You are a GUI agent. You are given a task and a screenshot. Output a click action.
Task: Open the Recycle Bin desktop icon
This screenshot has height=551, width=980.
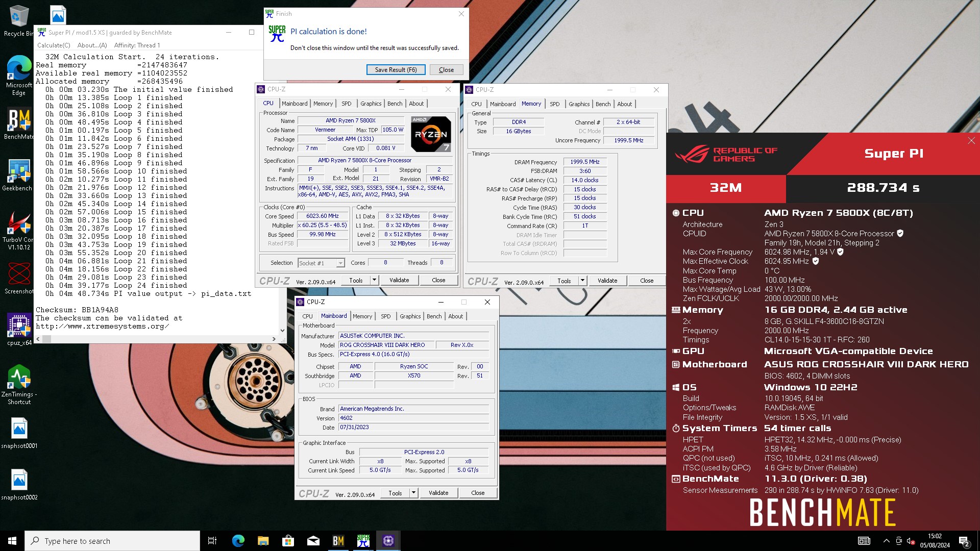coord(19,20)
